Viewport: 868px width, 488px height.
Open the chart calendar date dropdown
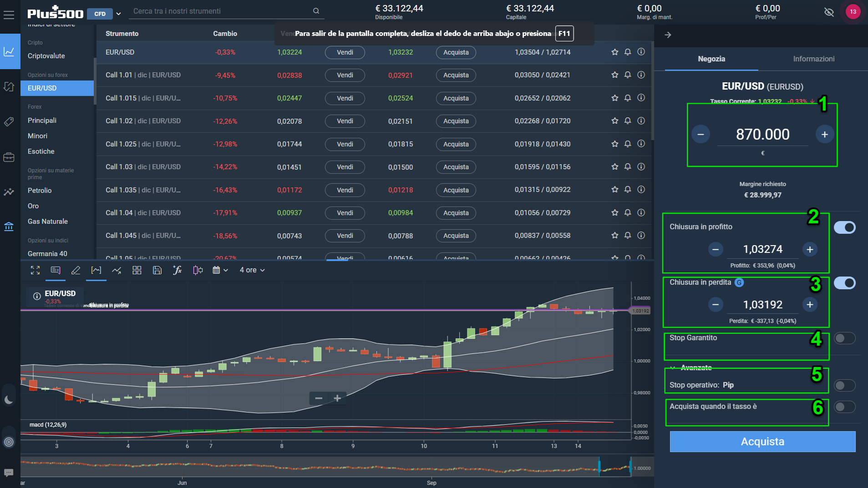(220, 270)
